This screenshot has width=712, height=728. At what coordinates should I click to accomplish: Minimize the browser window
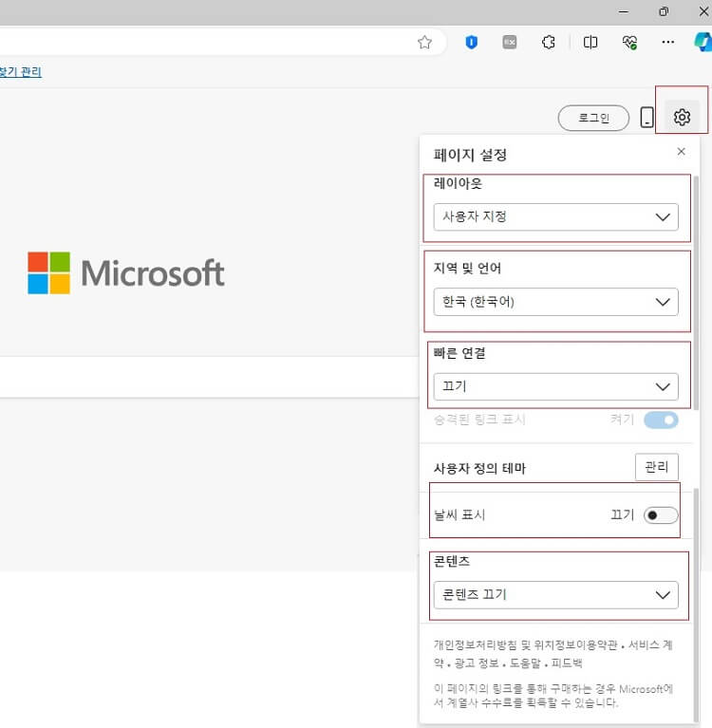coord(624,11)
